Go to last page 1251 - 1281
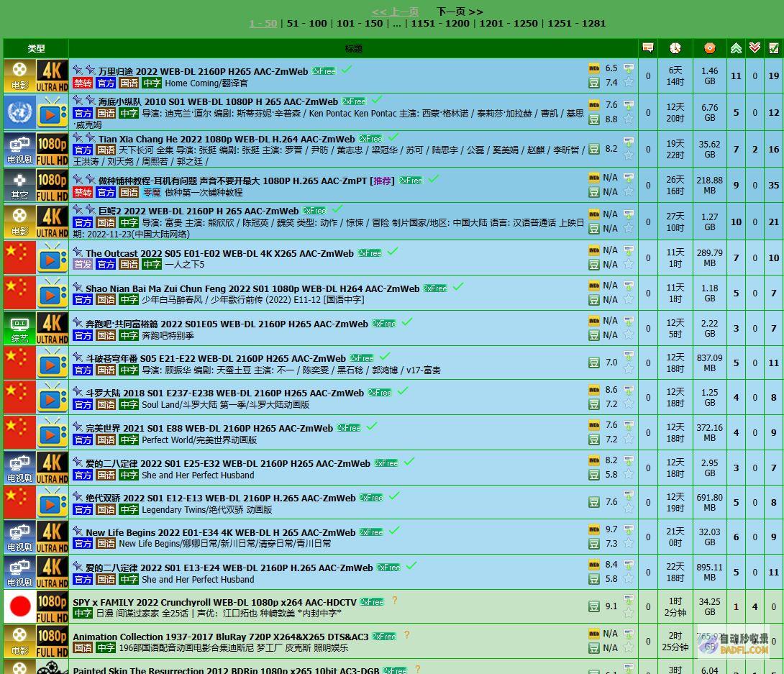784x674 pixels. click(x=577, y=23)
